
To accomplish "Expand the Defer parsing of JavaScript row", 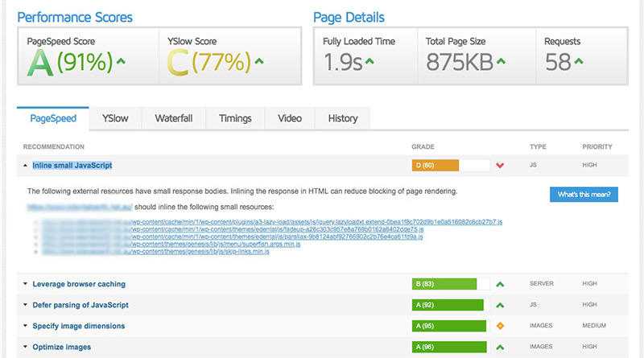I will click(25, 305).
